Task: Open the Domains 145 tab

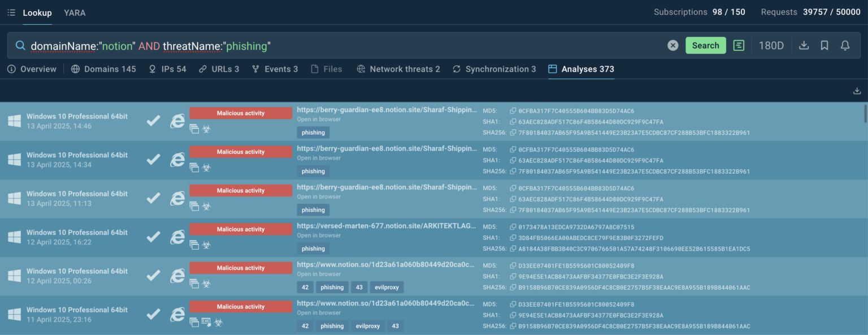Action: 103,69
